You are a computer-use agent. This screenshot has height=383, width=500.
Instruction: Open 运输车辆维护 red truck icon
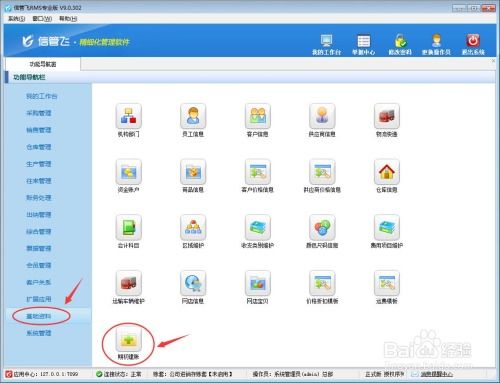[x=128, y=283]
